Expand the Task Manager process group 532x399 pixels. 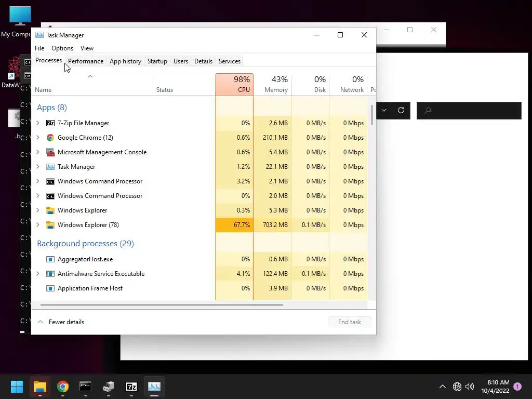coord(38,167)
